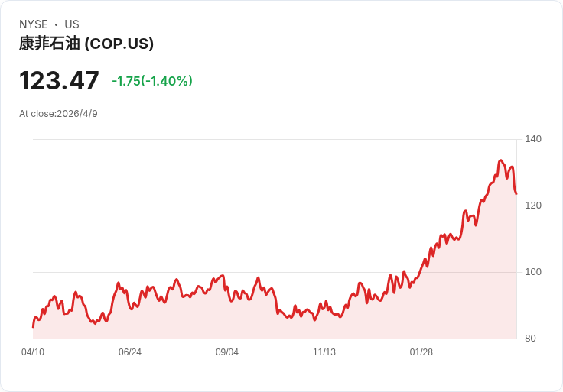The image size is (563, 392).
Task: Click the 04/10 date on the x-axis
Action: pyautogui.click(x=33, y=352)
